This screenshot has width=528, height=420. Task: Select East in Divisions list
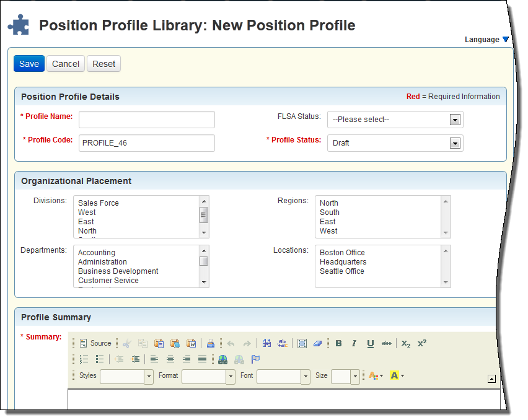point(86,221)
